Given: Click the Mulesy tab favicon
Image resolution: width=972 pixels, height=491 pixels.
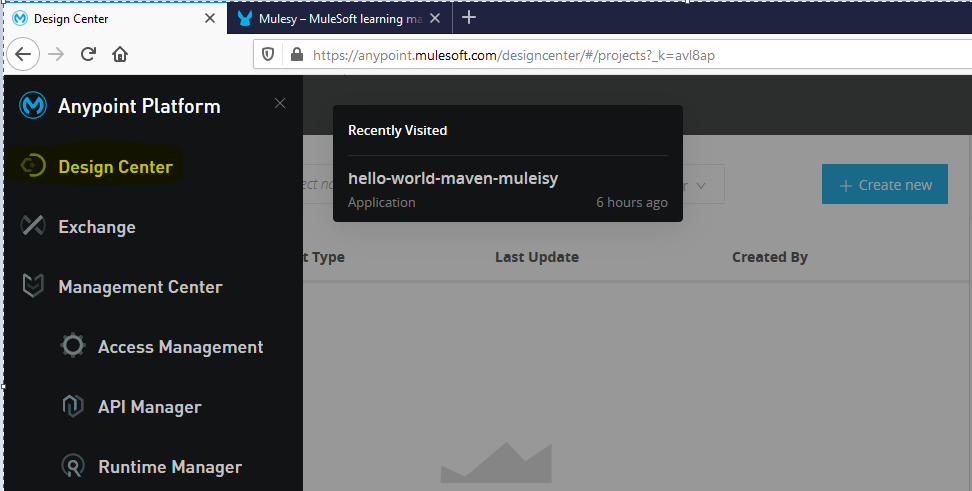Looking at the screenshot, I should (245, 19).
